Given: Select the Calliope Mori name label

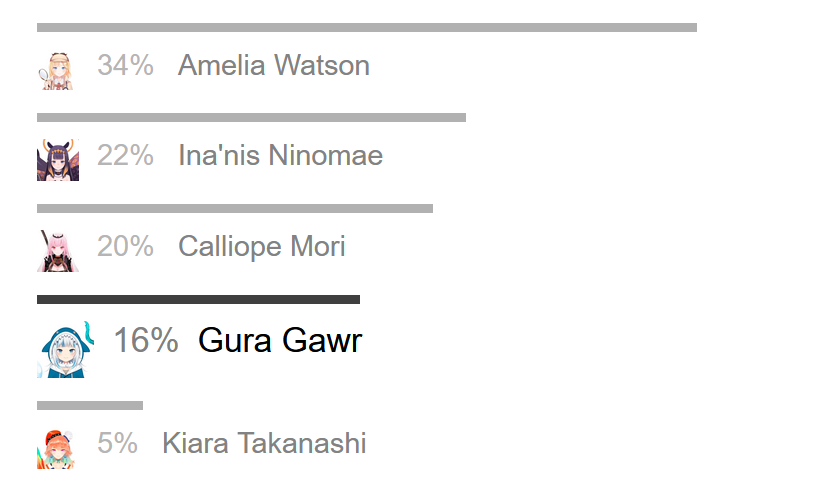Looking at the screenshot, I should click(x=262, y=246).
